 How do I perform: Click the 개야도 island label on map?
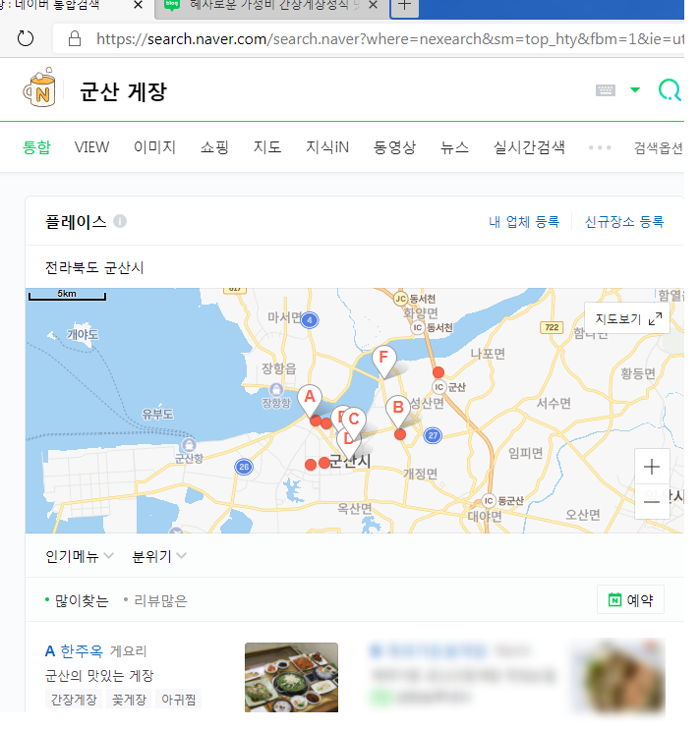click(x=83, y=334)
